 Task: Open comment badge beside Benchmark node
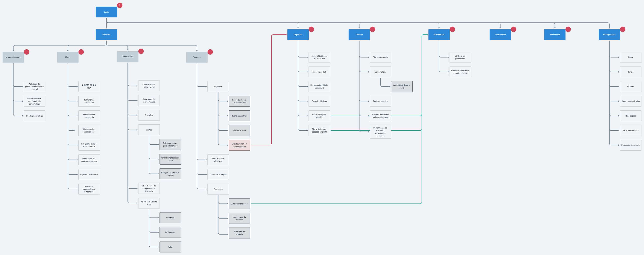568,29
